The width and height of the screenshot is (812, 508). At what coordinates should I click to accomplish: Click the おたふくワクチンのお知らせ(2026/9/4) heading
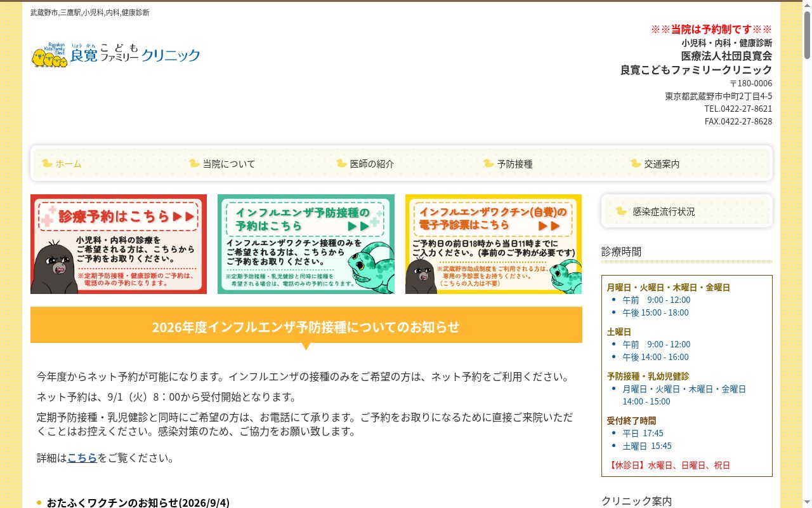pos(138,502)
